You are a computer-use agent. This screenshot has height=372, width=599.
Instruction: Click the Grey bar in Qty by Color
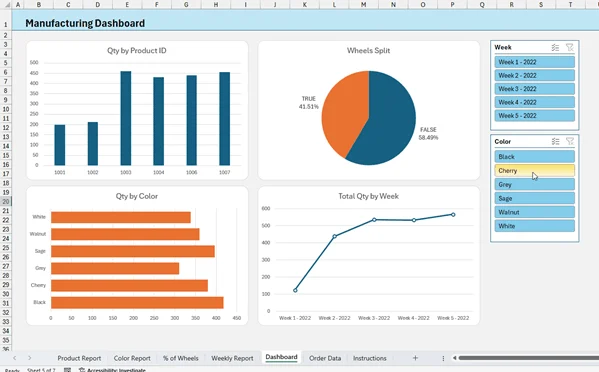coord(115,268)
